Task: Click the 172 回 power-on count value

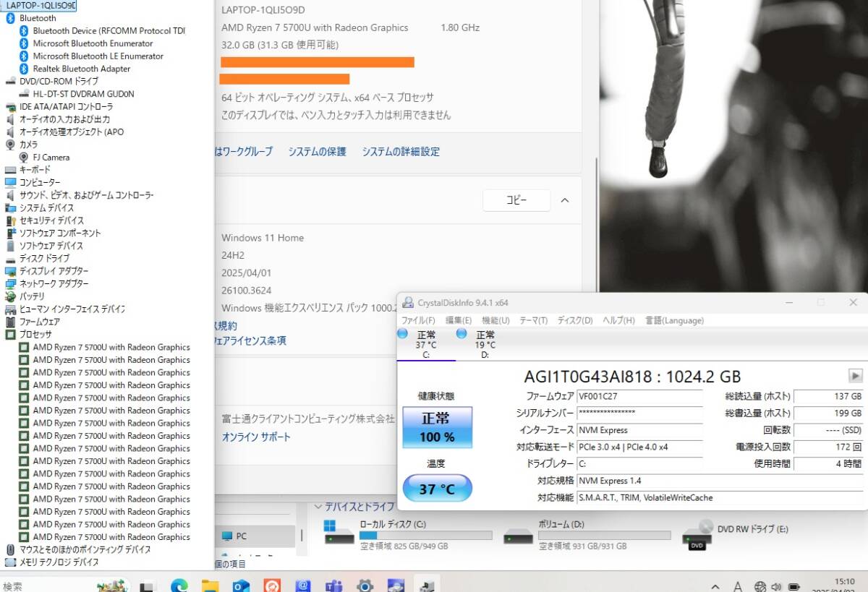Action: point(829,447)
